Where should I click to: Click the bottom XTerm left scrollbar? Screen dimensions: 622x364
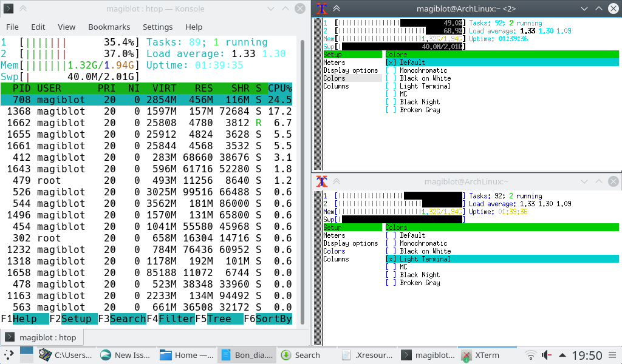pos(318,268)
